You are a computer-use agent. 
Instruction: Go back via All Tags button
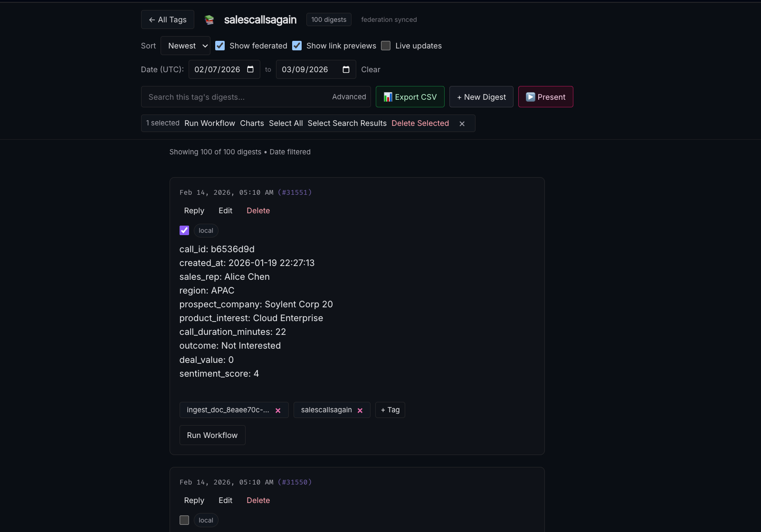coord(168,19)
